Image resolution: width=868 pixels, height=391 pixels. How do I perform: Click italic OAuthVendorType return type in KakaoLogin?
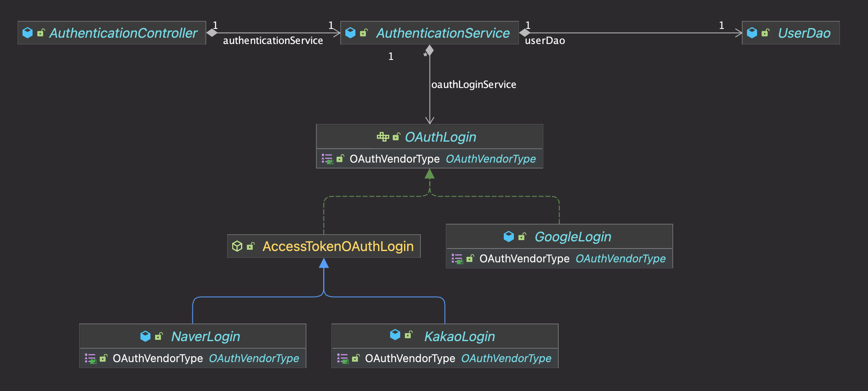coord(506,358)
